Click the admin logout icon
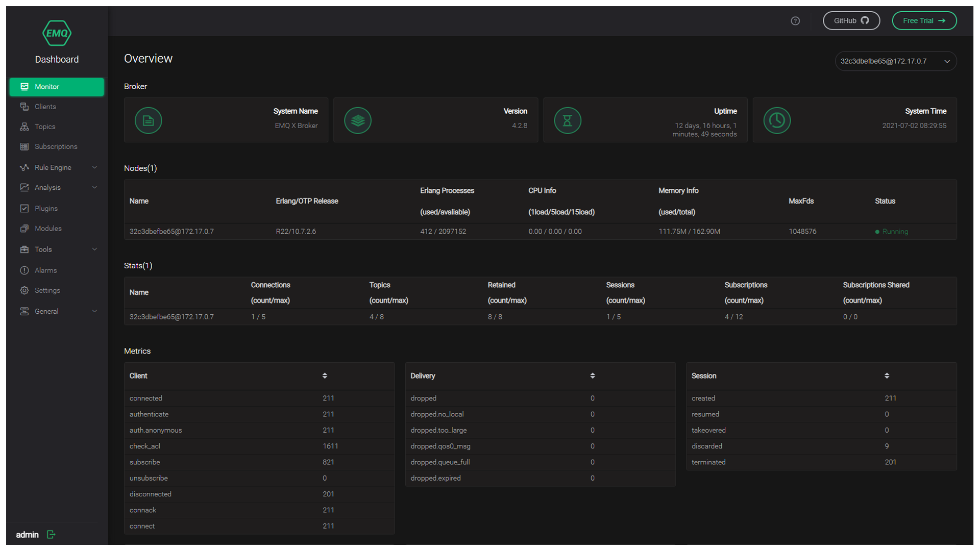This screenshot has height=551, width=980. [x=51, y=534]
